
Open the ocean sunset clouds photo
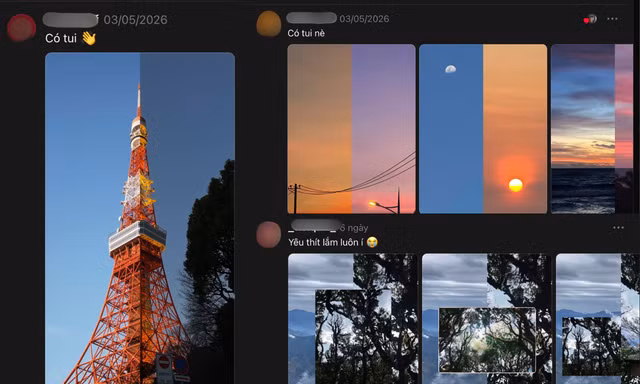[x=592, y=129]
